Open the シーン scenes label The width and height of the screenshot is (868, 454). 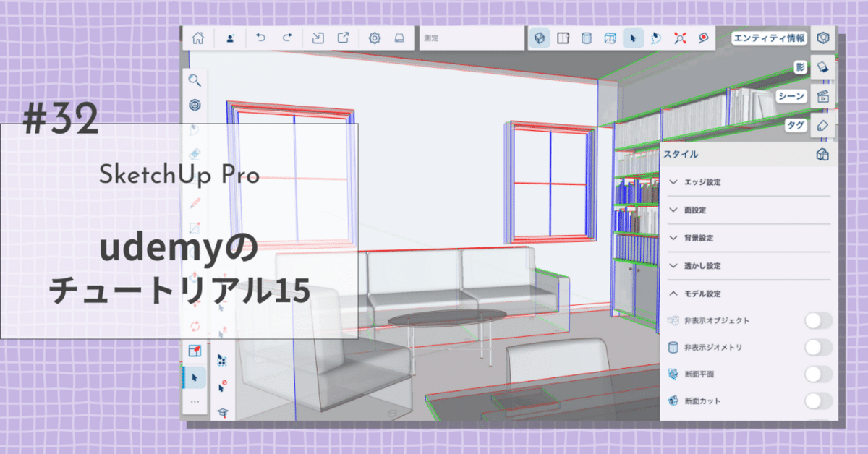[791, 95]
